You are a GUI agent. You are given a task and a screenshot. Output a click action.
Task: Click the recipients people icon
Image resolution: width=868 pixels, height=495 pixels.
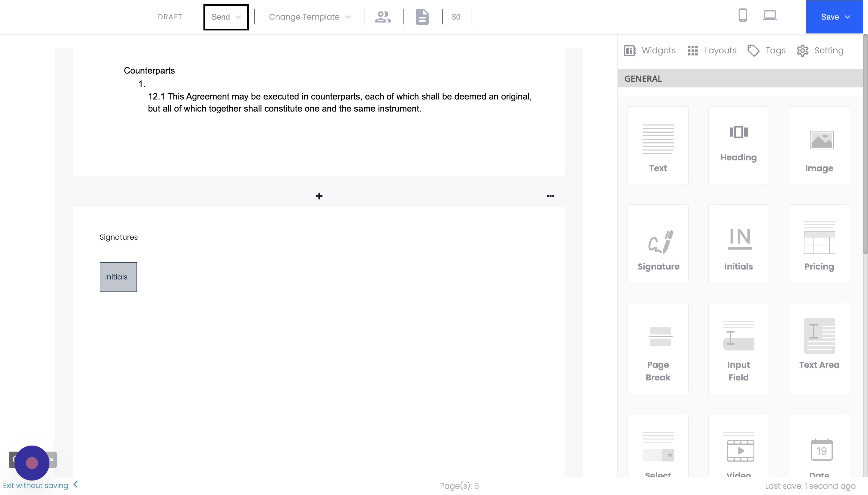(x=383, y=17)
